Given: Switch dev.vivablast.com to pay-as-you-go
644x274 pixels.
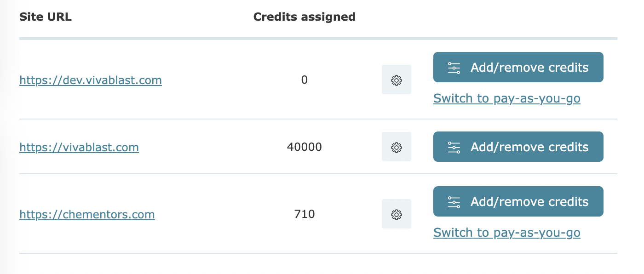Looking at the screenshot, I should pyautogui.click(x=507, y=98).
